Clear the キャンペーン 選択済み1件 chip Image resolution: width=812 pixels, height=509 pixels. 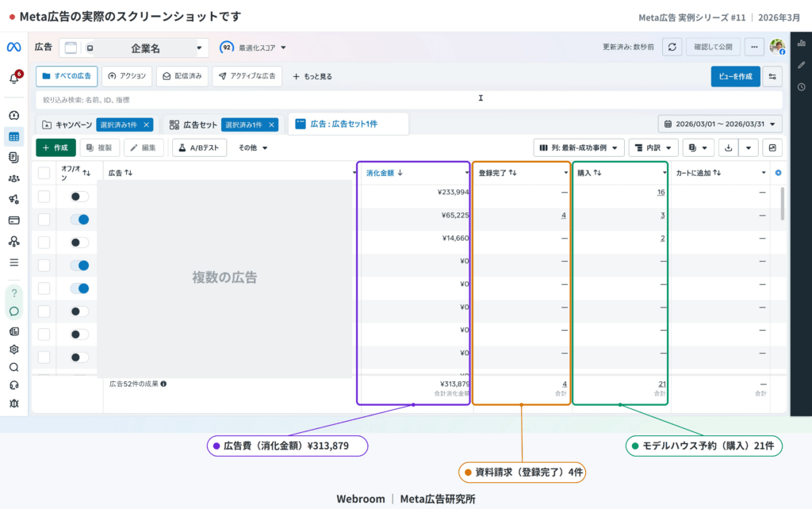click(x=147, y=124)
